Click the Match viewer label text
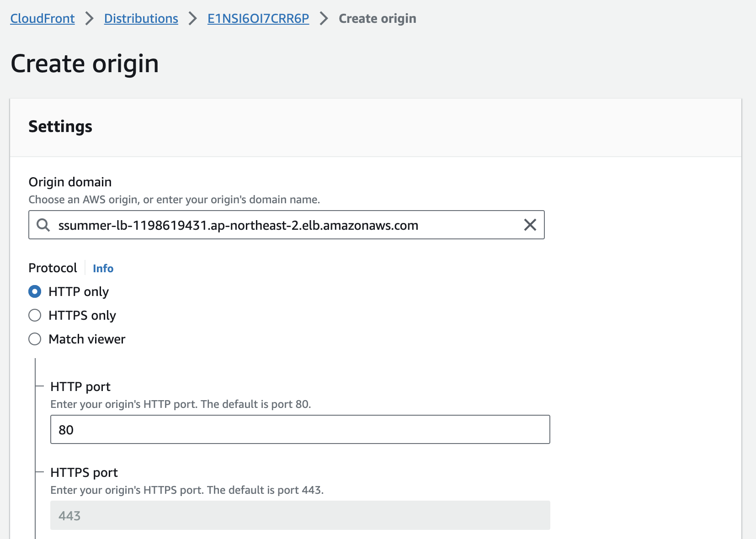This screenshot has height=539, width=756. coord(87,339)
